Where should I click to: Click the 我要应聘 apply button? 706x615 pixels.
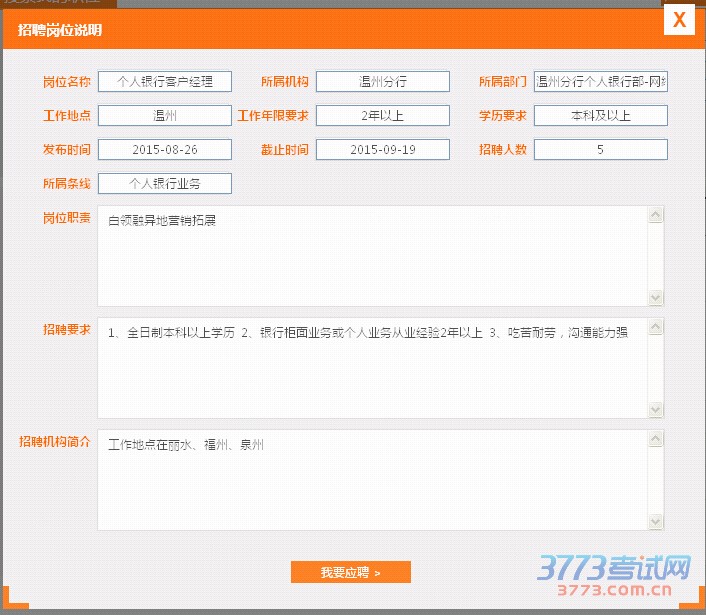pos(350,572)
